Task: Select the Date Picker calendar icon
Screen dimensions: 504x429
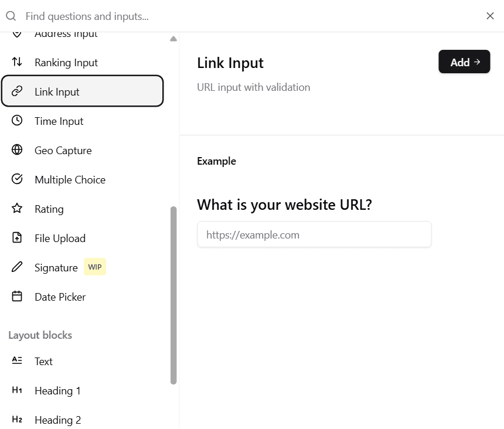Action: (16, 297)
